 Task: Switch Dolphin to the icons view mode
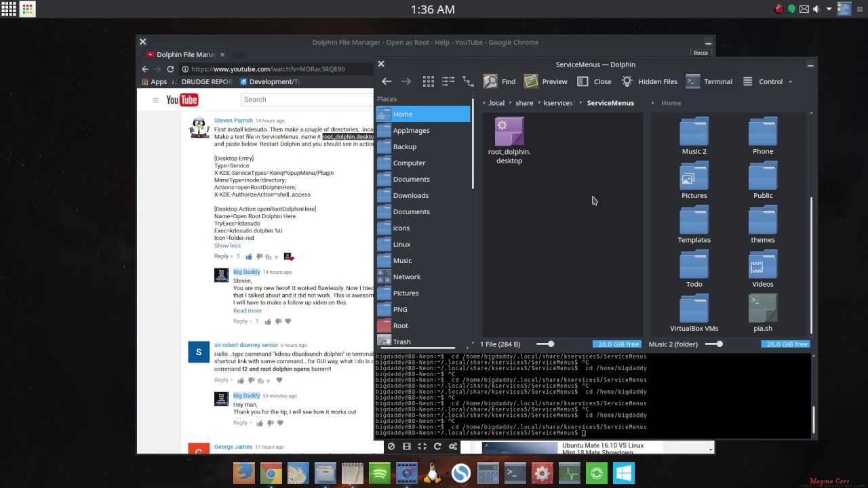428,81
